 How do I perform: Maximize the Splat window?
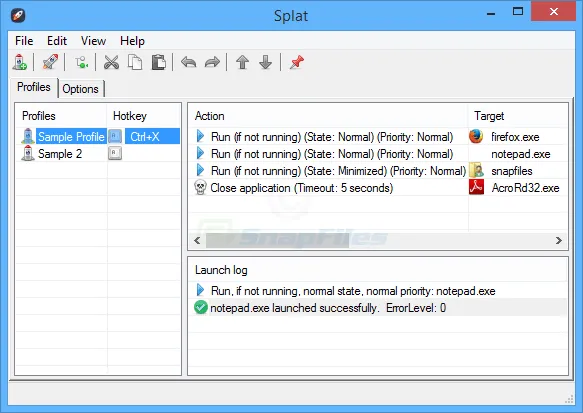pos(518,12)
